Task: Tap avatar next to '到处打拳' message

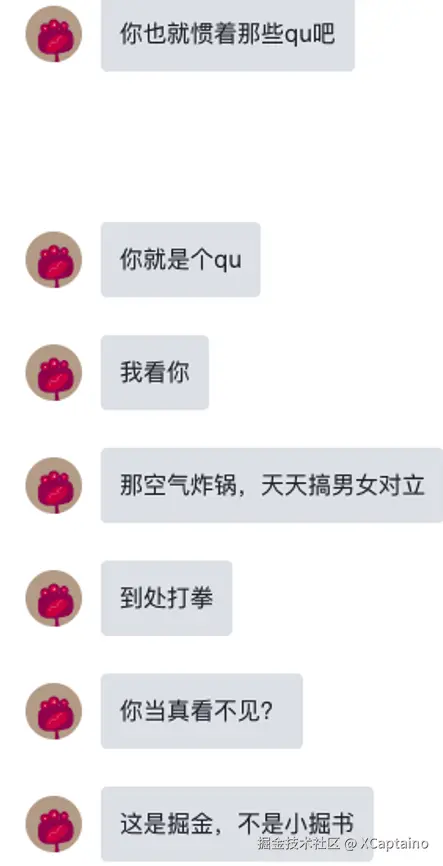Action: tap(54, 598)
